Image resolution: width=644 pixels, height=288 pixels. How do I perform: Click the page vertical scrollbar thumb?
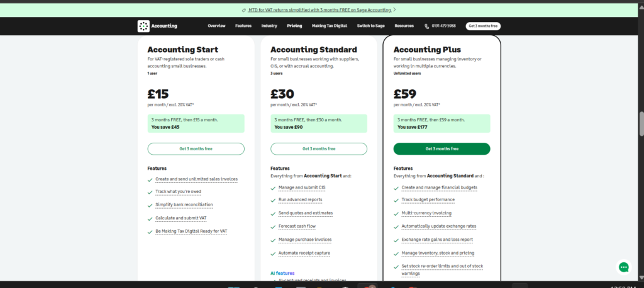click(x=641, y=123)
